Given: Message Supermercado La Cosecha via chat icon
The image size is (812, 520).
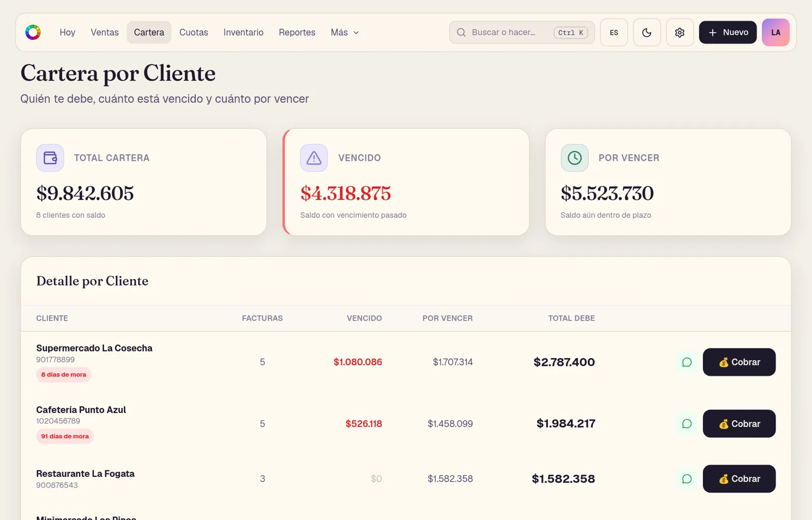Looking at the screenshot, I should click(x=687, y=362).
